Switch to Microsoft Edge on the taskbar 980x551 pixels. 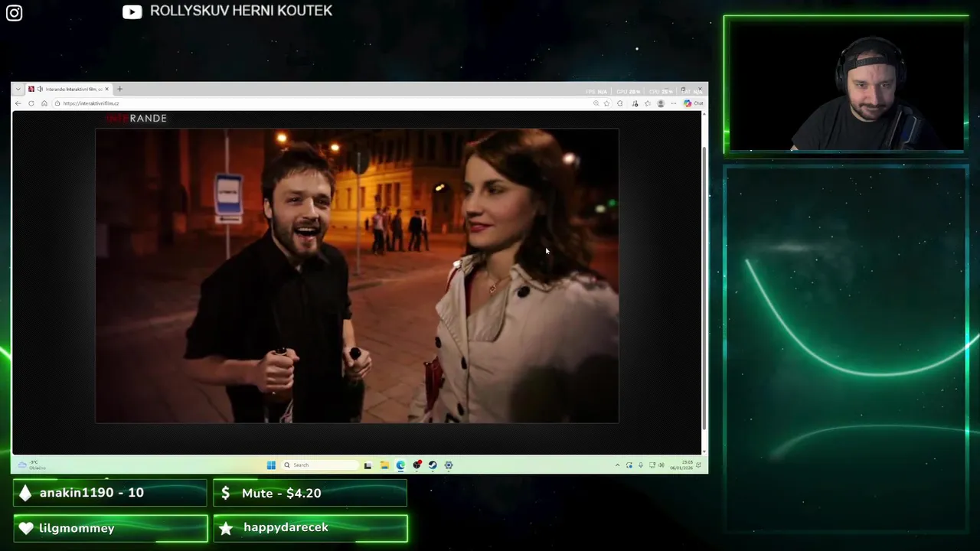pos(400,465)
